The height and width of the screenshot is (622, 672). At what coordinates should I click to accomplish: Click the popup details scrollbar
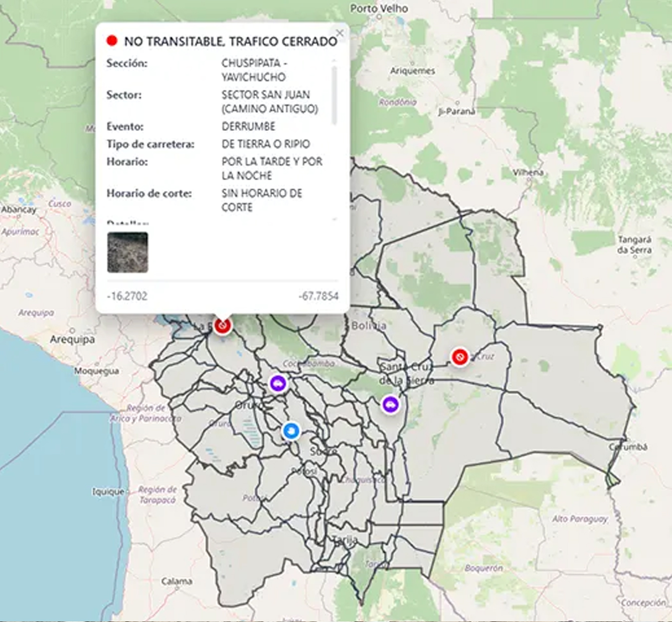[334, 95]
